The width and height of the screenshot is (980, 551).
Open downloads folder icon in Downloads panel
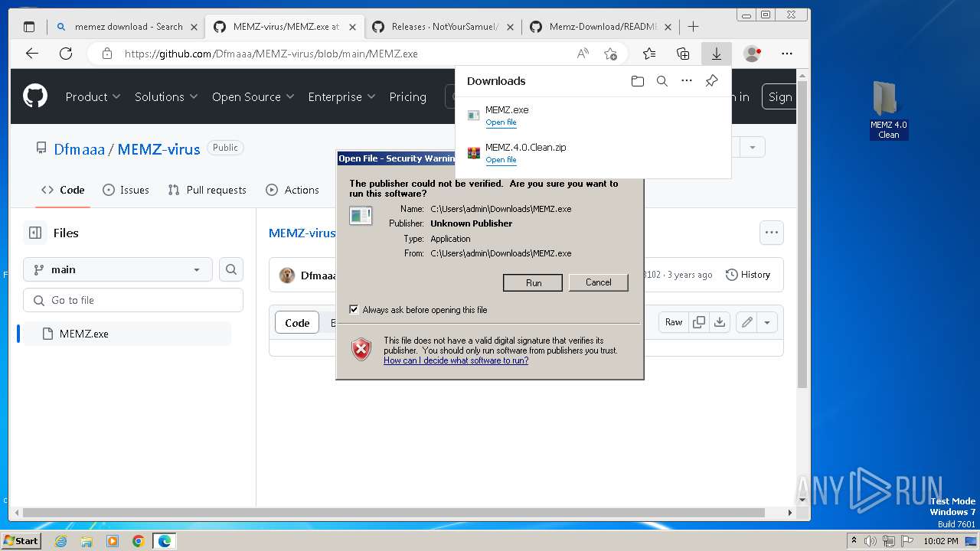[638, 81]
